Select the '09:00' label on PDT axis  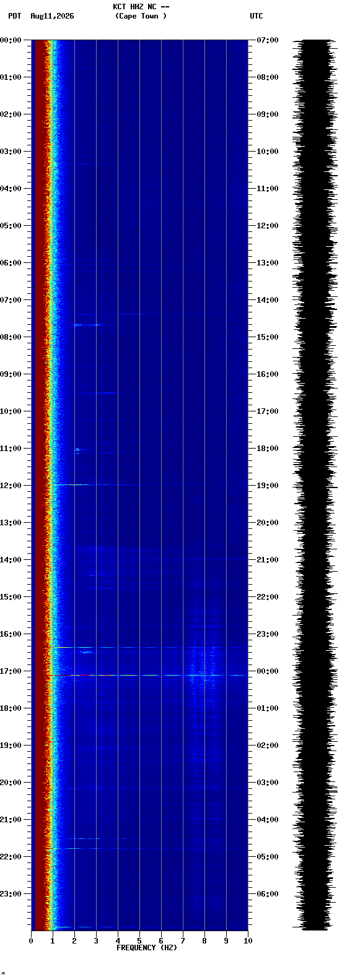pyautogui.click(x=11, y=374)
